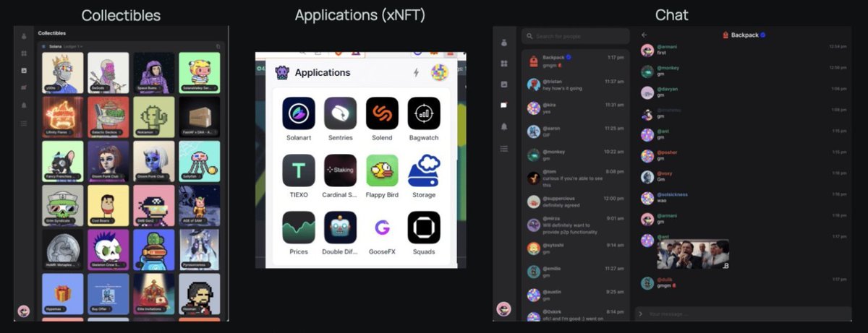This screenshot has height=333, width=868.
Task: Open the SMB Gen2 collectible
Action: [154, 205]
